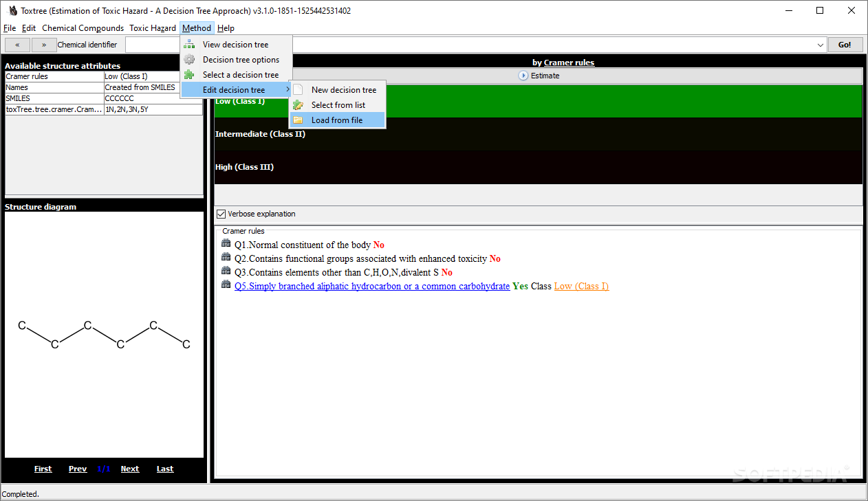Choose Select a decision tree entry
Viewport: 868px width, 501px height.
click(236, 75)
